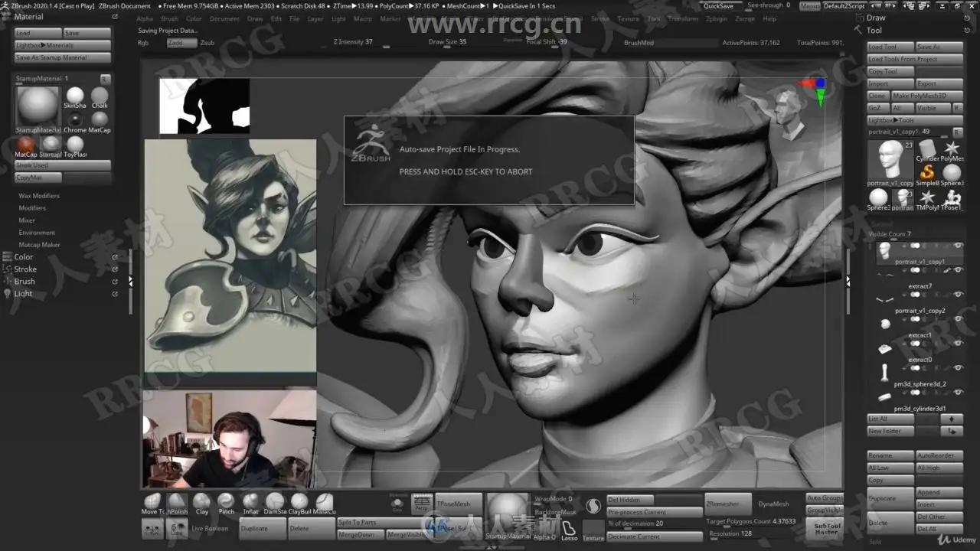
Task: Select the TPose1 tool icon
Action: (952, 200)
